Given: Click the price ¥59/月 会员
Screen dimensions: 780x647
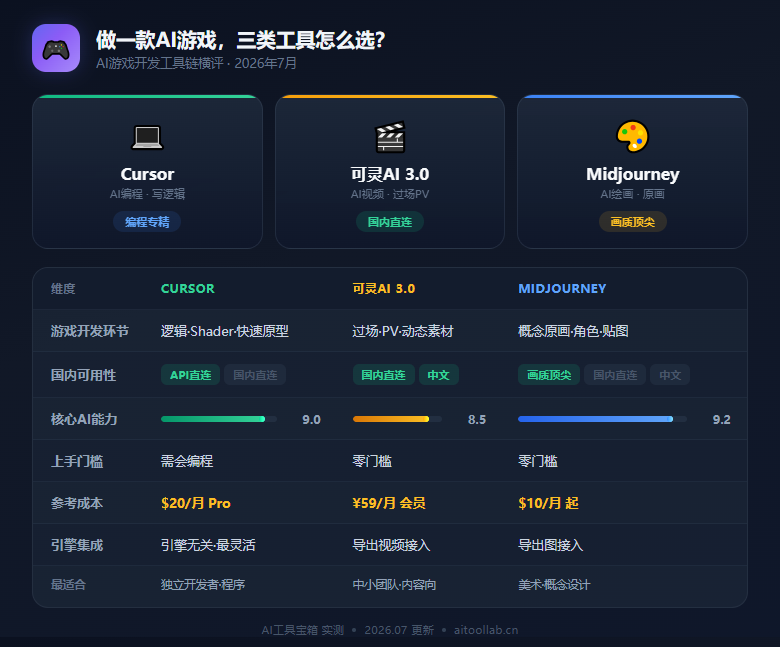Looking at the screenshot, I should point(389,503).
